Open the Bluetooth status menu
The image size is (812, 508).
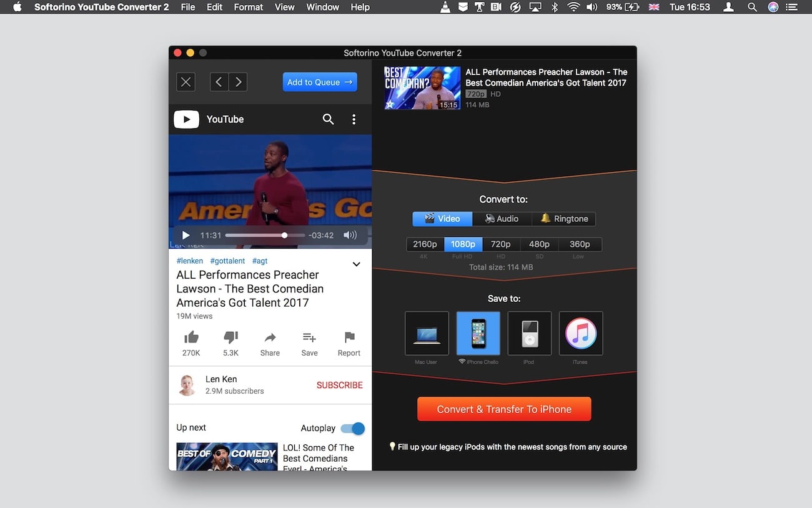click(555, 7)
